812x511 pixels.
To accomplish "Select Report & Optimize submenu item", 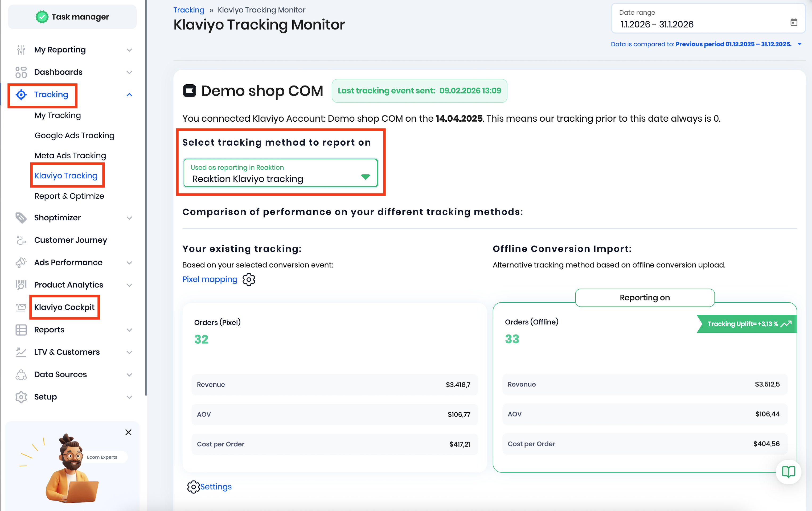I will coord(69,196).
